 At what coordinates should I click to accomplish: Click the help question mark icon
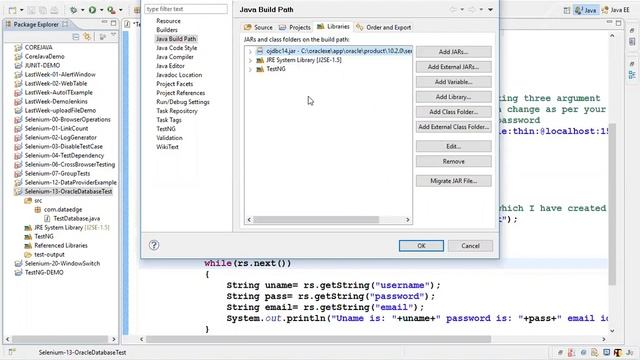coord(154,245)
